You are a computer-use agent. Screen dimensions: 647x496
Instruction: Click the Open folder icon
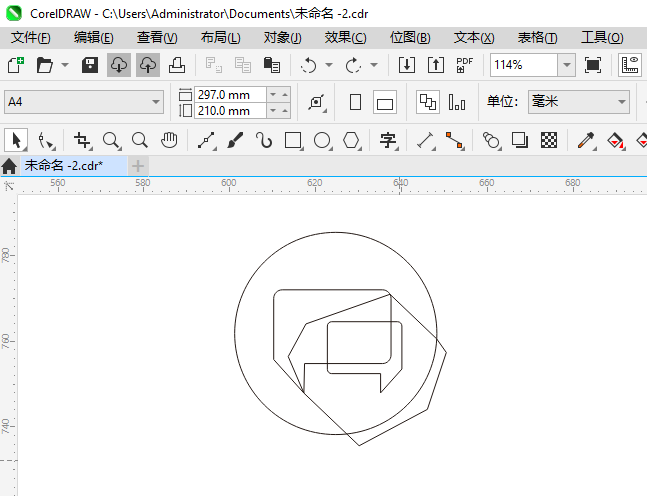point(45,65)
